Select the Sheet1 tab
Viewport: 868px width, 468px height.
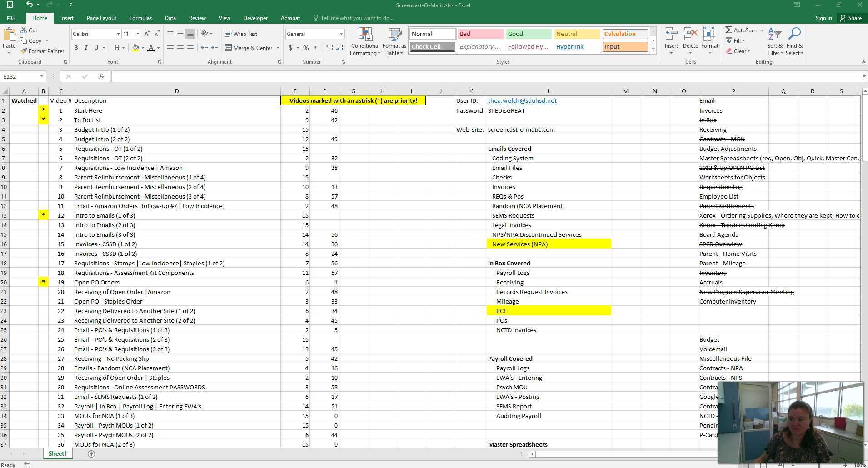(x=57, y=453)
